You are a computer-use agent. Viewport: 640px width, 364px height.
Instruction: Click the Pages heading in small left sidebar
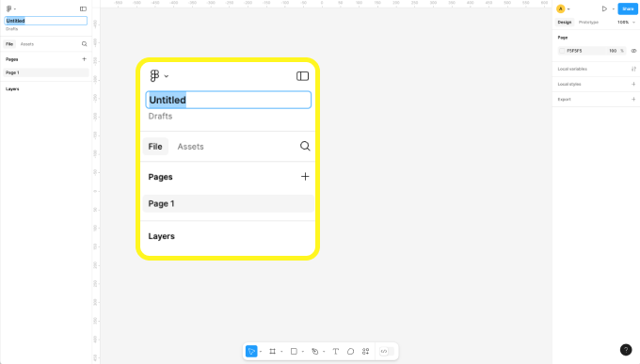pos(12,59)
